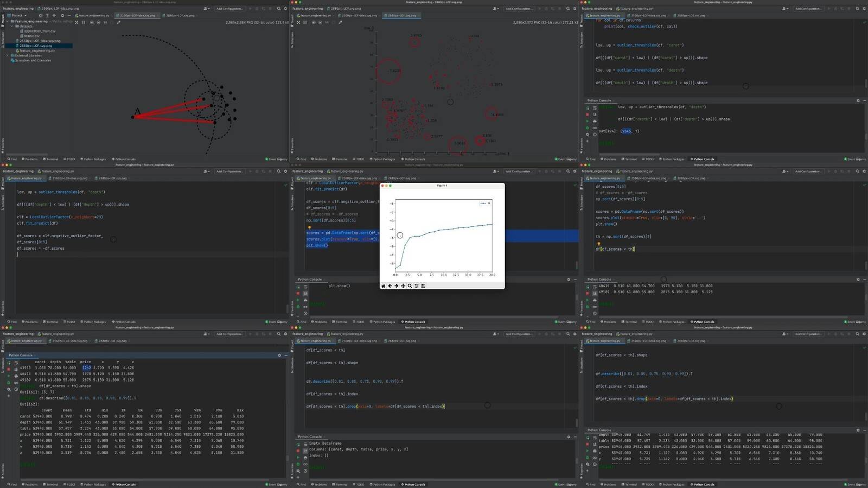Switch to feature_engineering.py tab in LOF idea diagram window
The image size is (868, 488).
point(94,15)
